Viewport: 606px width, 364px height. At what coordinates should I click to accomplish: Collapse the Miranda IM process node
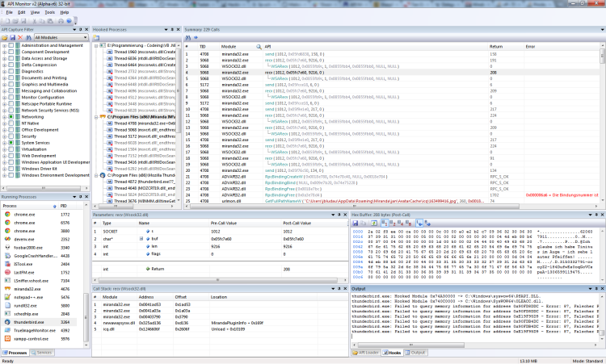point(96,116)
